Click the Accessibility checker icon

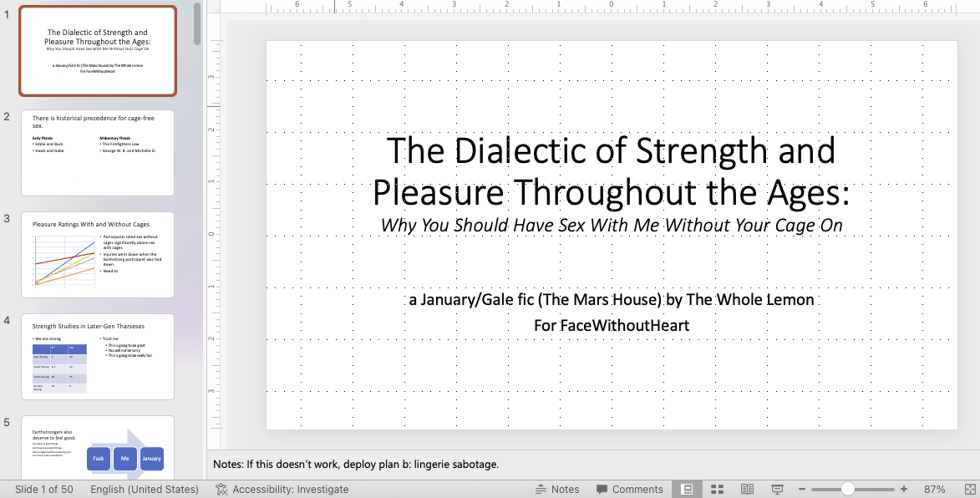click(221, 490)
